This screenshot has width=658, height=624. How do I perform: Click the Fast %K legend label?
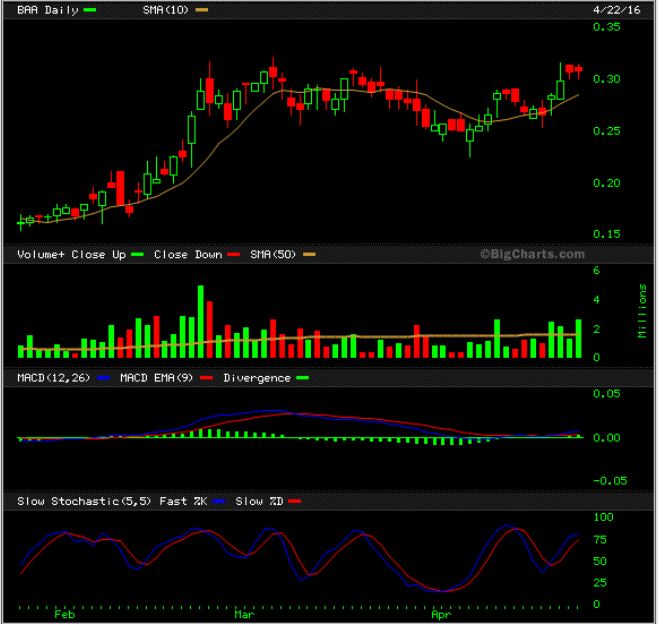[x=183, y=501]
